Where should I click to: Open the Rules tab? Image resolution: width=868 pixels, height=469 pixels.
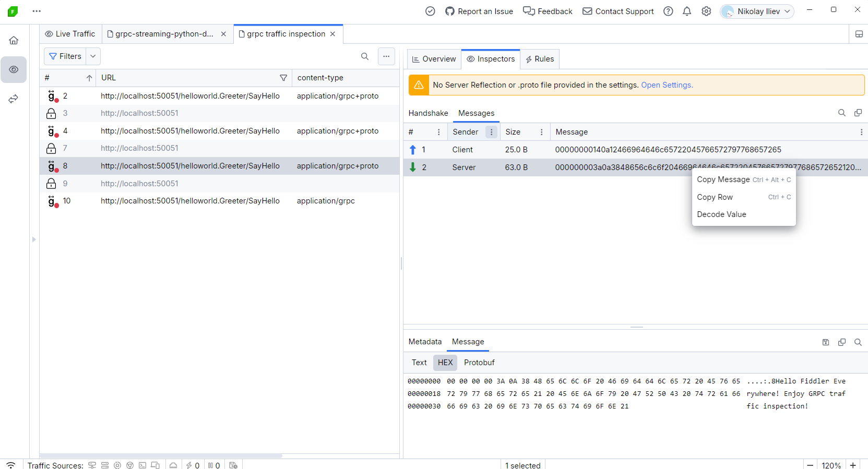[540, 59]
